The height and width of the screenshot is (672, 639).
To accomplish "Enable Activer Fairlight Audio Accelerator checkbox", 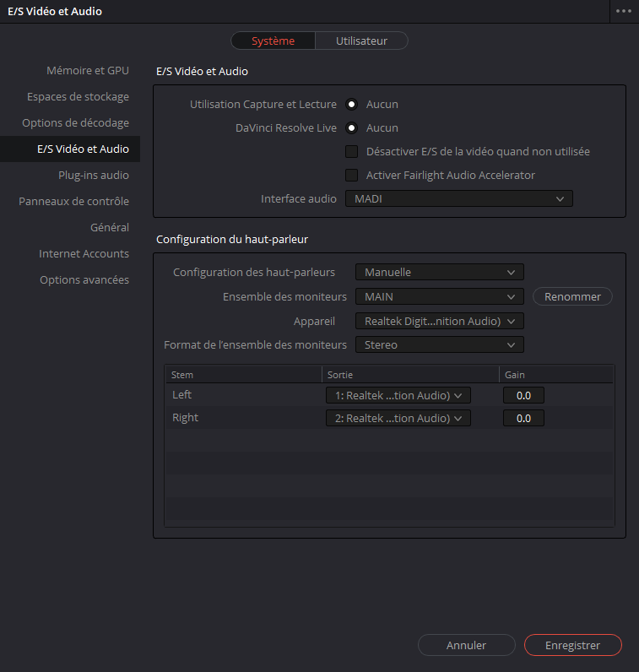I will [x=351, y=175].
